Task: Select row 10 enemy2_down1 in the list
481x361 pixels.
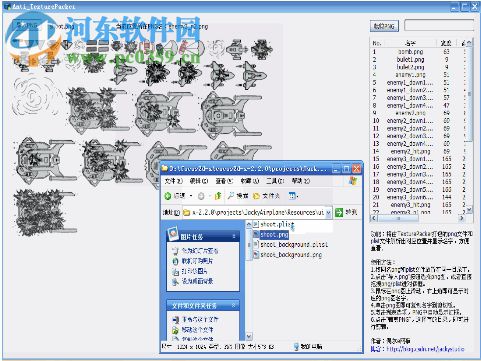Action: pos(417,121)
